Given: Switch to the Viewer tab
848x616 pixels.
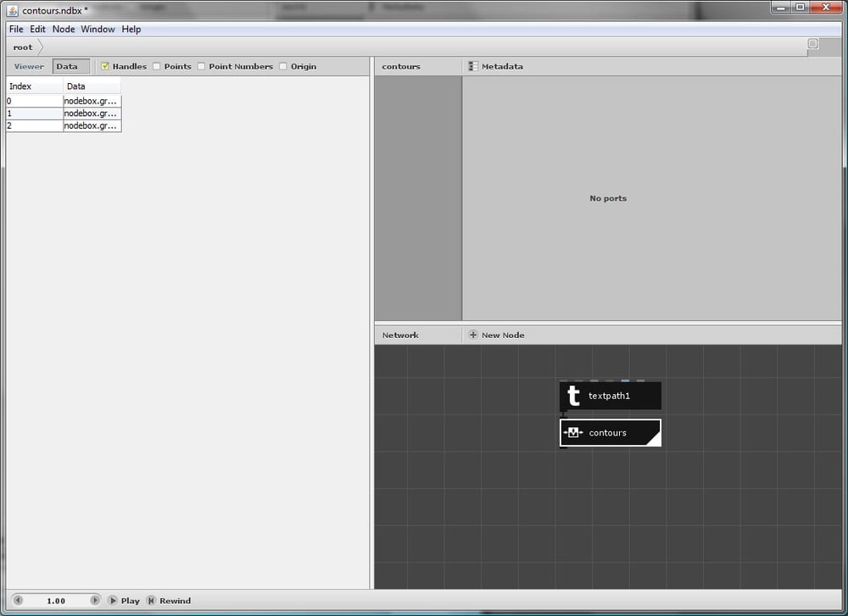Looking at the screenshot, I should (x=29, y=66).
